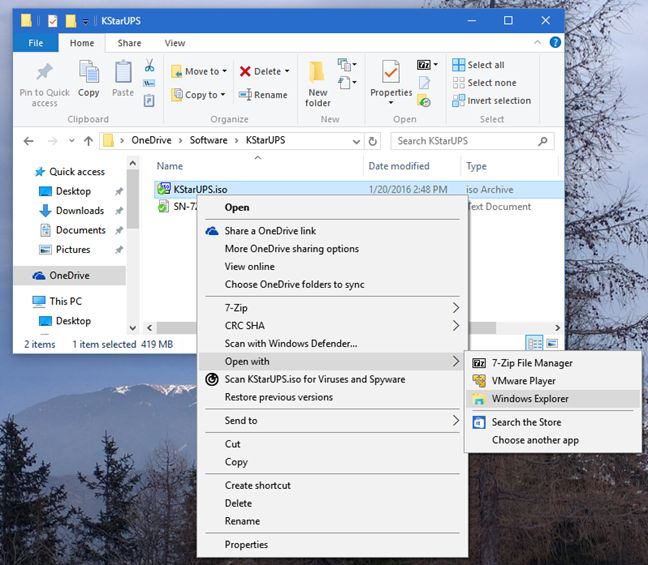Click the Help question mark icon
Screen dimensions: 648x565
[x=555, y=42]
